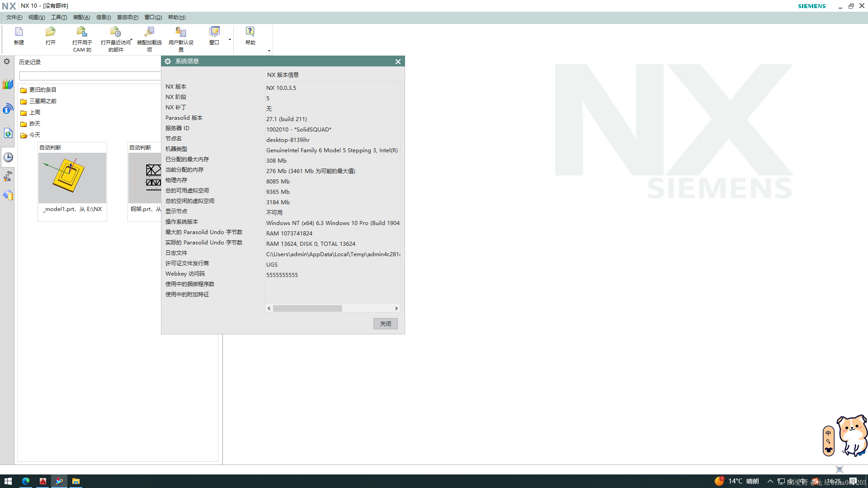The image size is (868, 488).
Task: Close the 系统信息 dialog with X
Action: click(x=398, y=61)
